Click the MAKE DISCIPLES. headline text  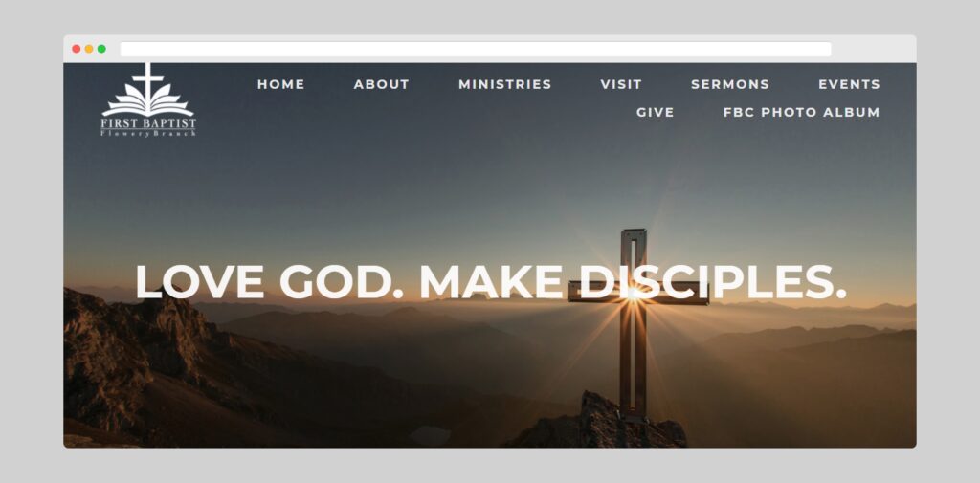633,282
